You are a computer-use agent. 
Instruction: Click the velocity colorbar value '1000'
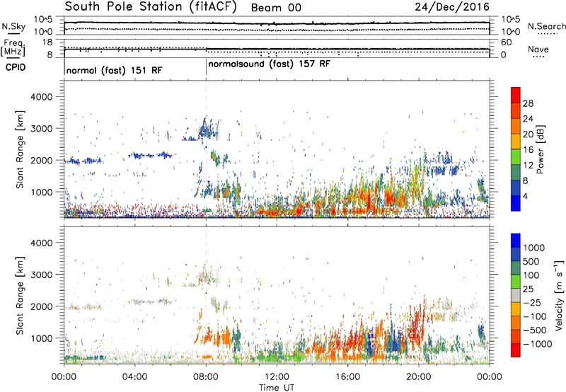pos(534,248)
